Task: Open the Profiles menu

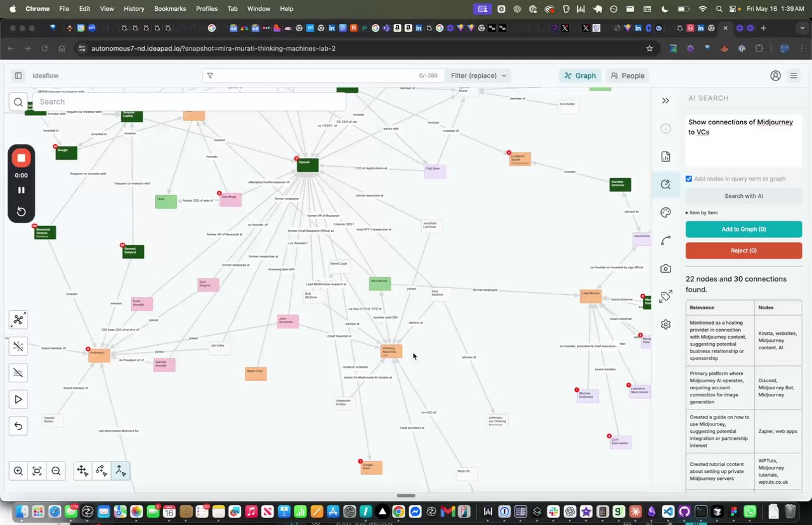Action: tap(207, 9)
